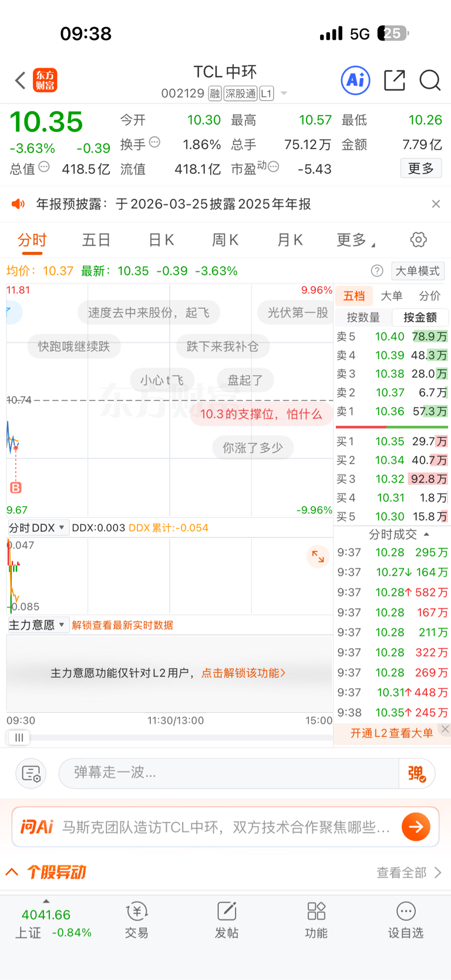Screen dimensions: 451x980
Task: Tap the 买3 row at 10.32
Action: [392, 479]
